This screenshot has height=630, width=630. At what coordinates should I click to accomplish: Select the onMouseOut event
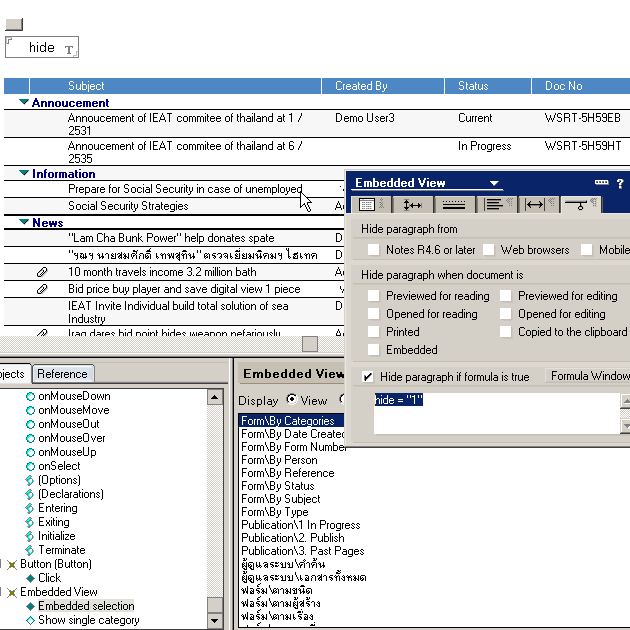tap(69, 424)
